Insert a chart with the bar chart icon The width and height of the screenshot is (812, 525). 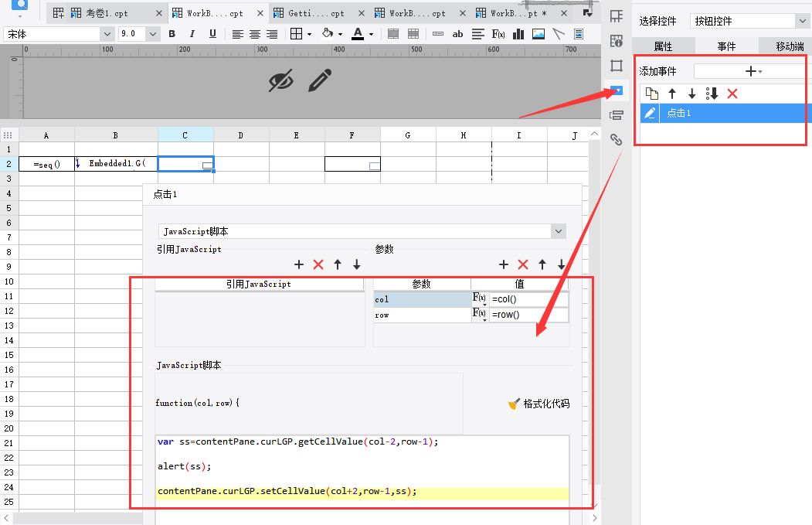click(518, 34)
